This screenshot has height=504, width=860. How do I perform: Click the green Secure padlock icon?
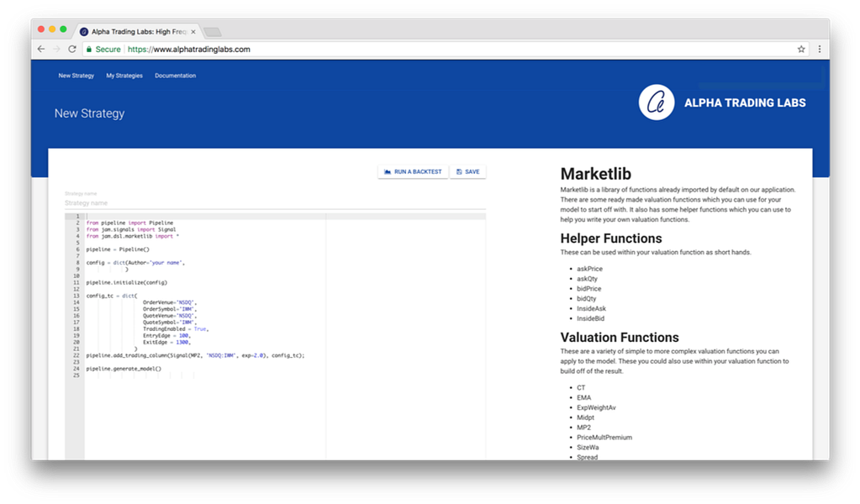(89, 50)
